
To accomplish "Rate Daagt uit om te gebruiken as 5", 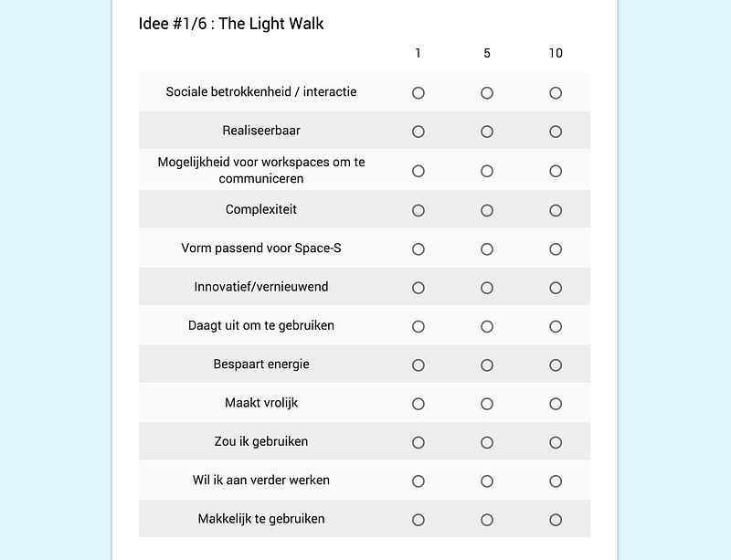I will [x=487, y=326].
